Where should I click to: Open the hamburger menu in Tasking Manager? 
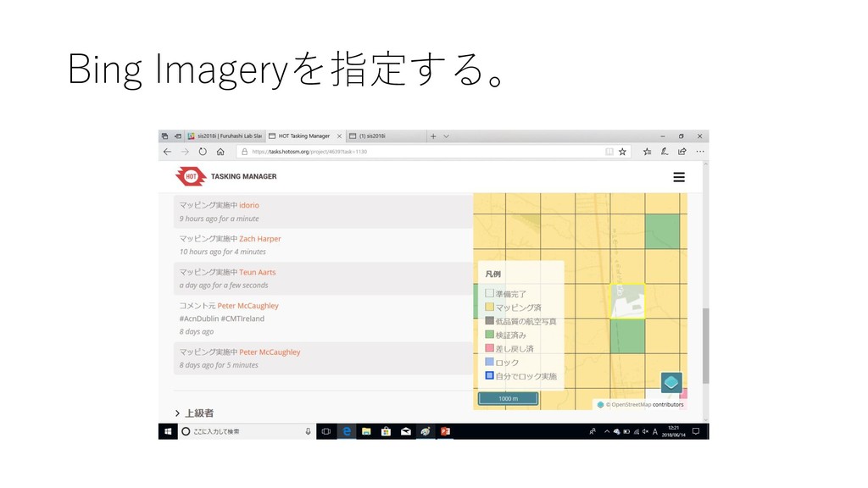tap(679, 177)
